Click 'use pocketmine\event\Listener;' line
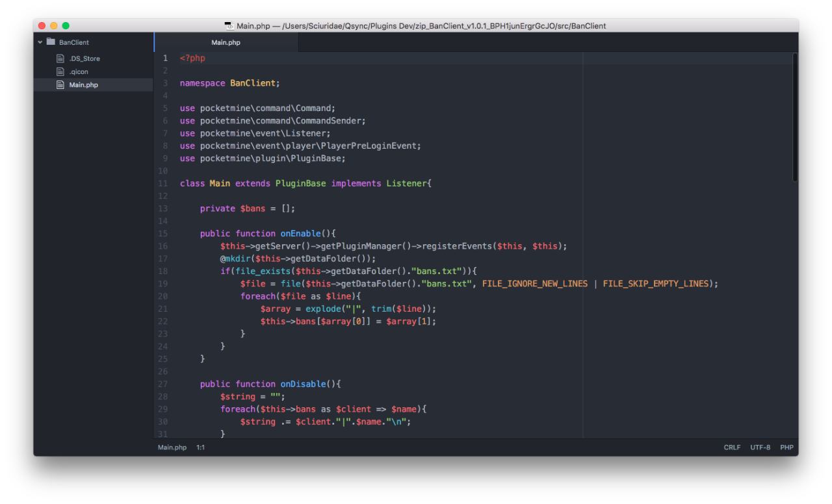The image size is (832, 504). click(255, 133)
